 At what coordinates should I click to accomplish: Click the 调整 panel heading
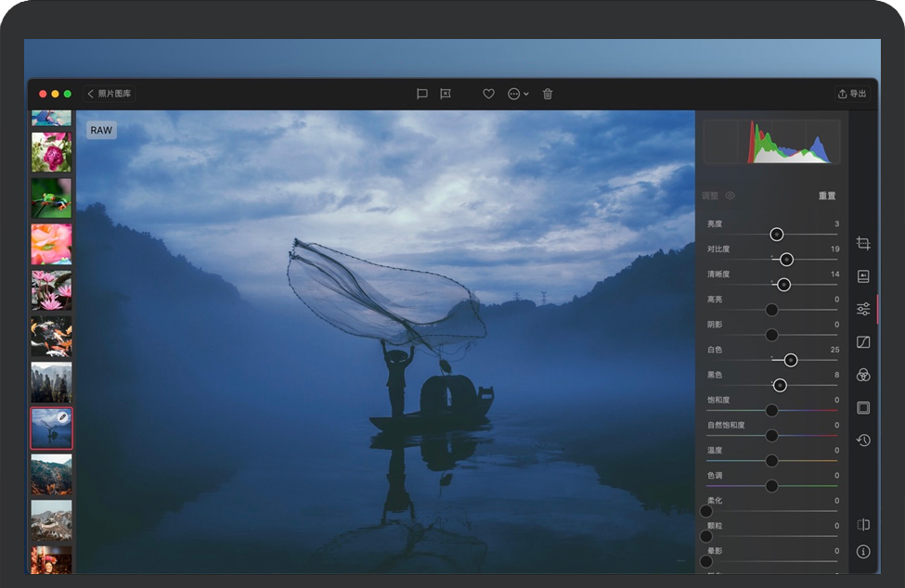tap(710, 196)
